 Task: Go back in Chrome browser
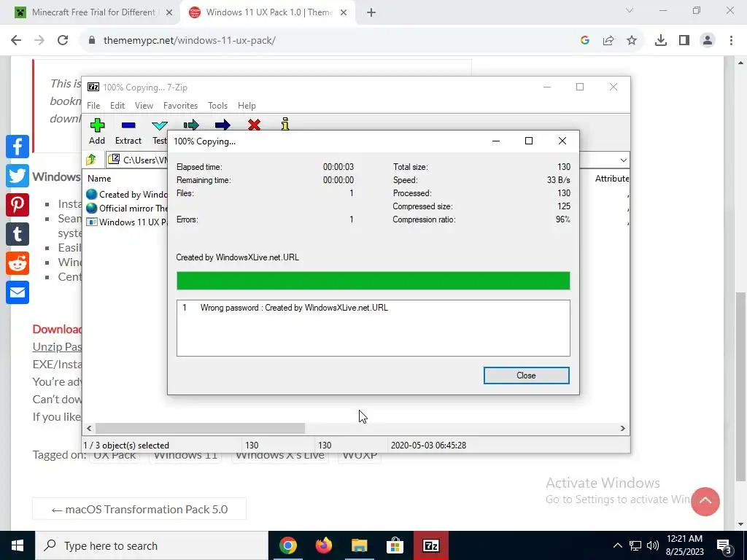(16, 41)
